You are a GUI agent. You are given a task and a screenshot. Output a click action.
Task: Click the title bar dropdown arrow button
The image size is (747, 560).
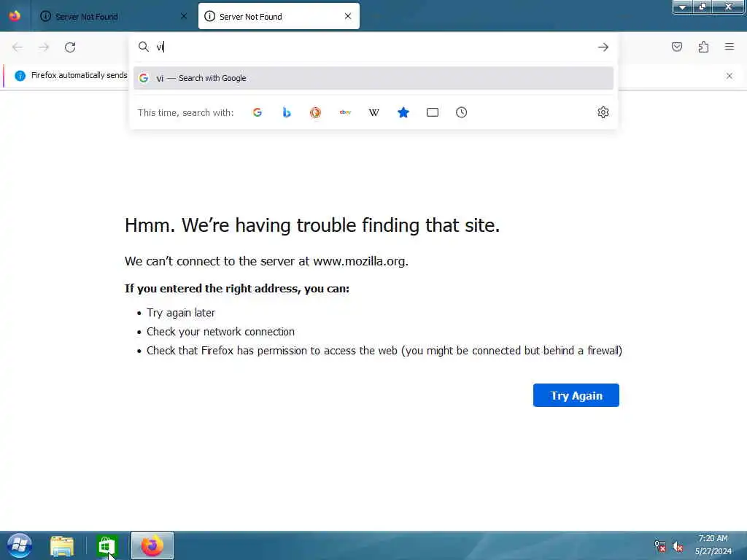pos(682,7)
